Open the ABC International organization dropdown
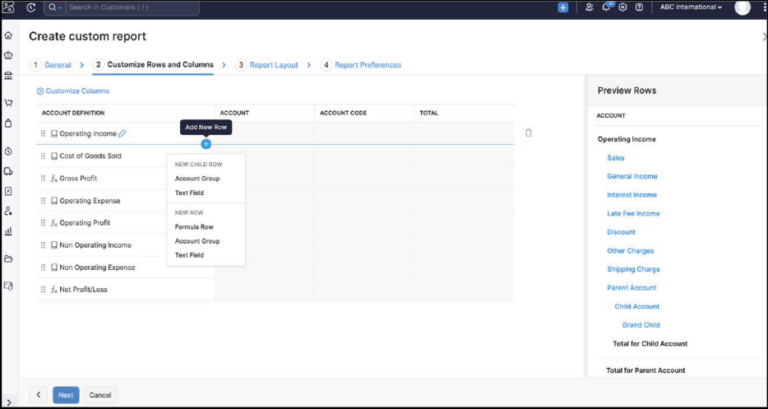768x409 pixels. click(691, 7)
